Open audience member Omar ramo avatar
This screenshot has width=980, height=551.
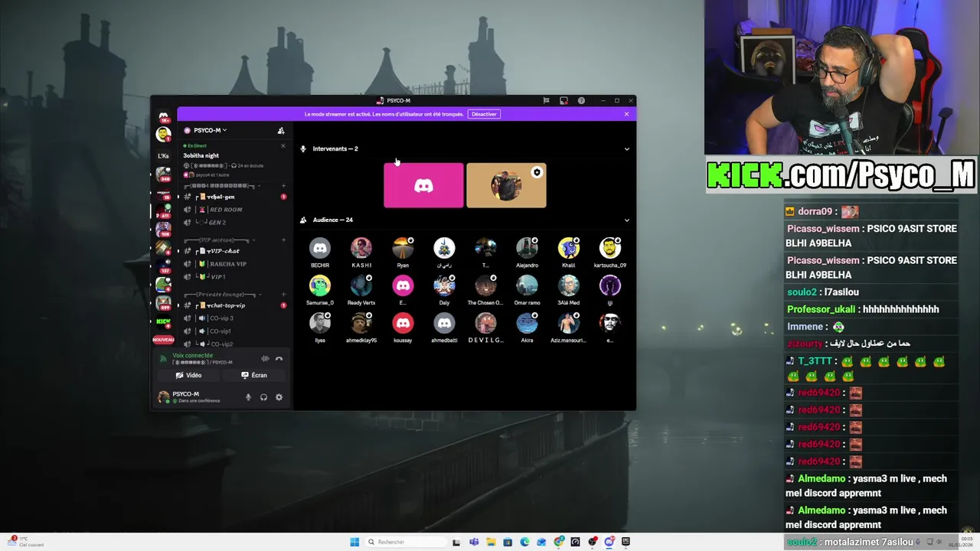coord(527,285)
